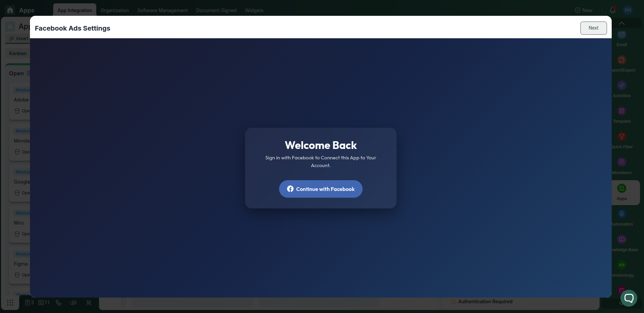Open the Document-Signed tab
Image resolution: width=644 pixels, height=313 pixels.
coord(216,10)
